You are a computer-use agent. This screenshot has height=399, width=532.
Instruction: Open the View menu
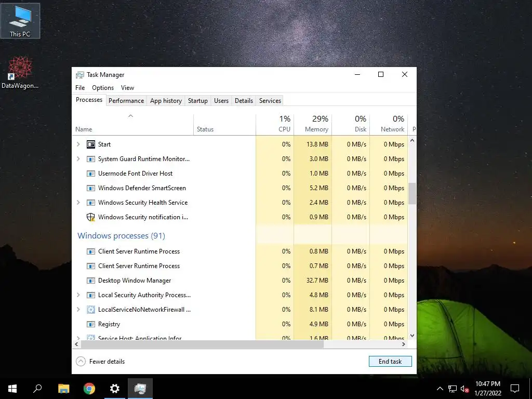pyautogui.click(x=128, y=88)
